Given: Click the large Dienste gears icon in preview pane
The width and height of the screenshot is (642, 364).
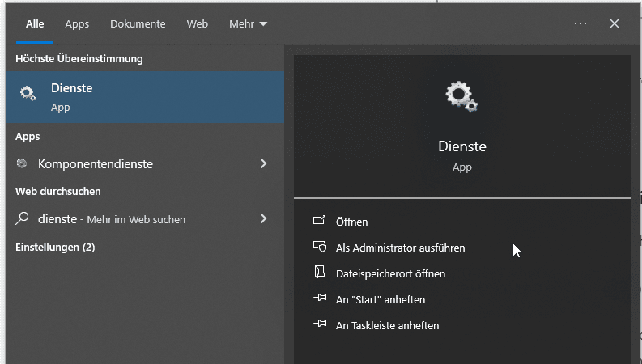Looking at the screenshot, I should tap(461, 96).
